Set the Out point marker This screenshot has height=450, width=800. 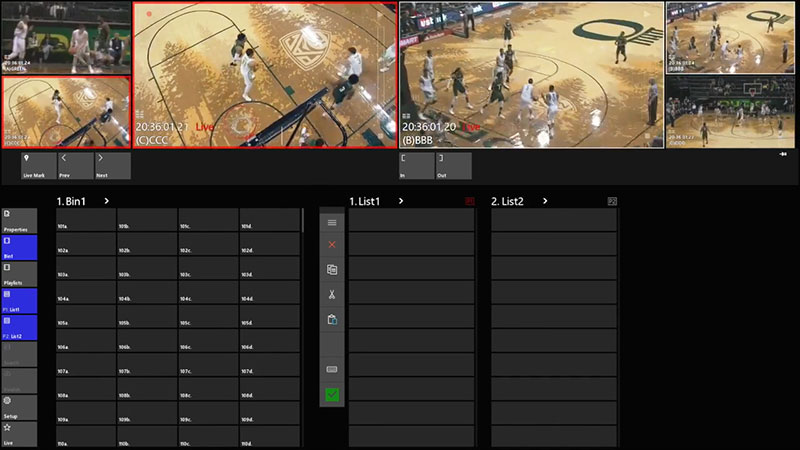tap(453, 166)
